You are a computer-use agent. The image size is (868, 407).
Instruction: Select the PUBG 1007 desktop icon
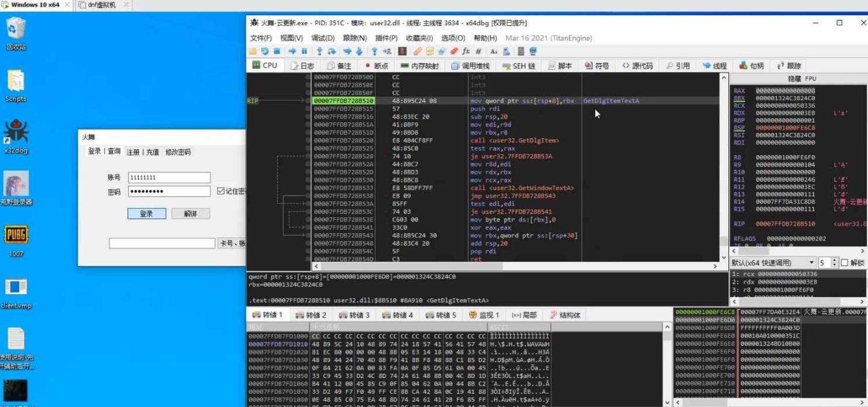(16, 240)
